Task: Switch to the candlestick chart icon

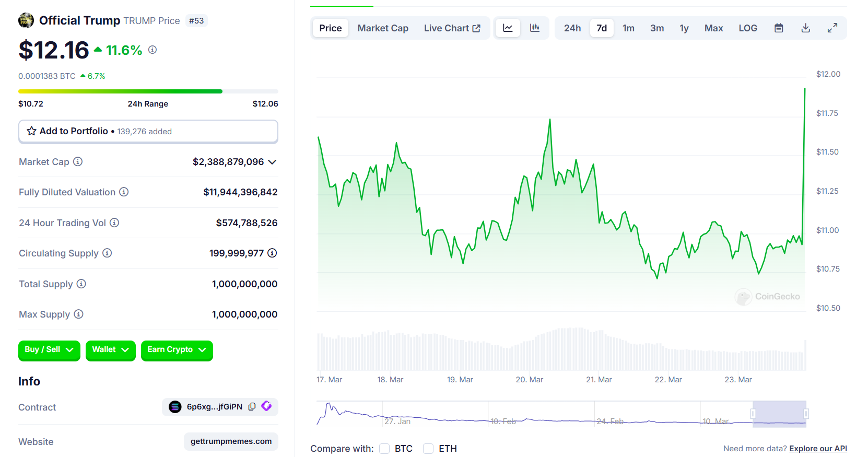Action: tap(534, 28)
